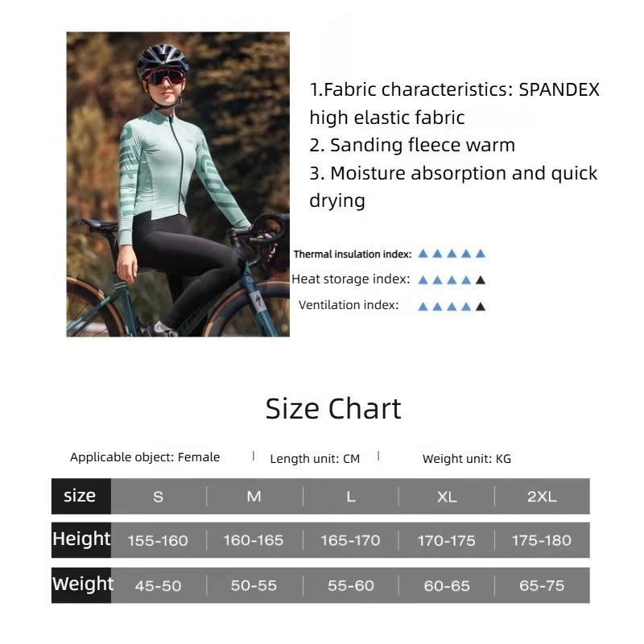Click the third blue Heat storage triangle
This screenshot has height=644, width=644.
point(452,280)
